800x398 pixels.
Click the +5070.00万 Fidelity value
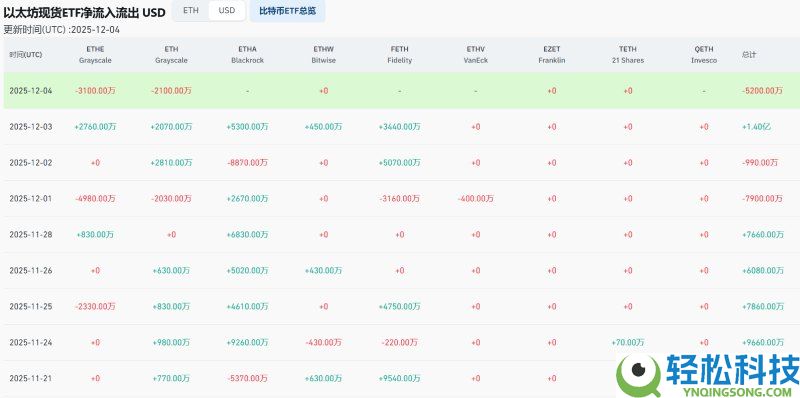399,163
